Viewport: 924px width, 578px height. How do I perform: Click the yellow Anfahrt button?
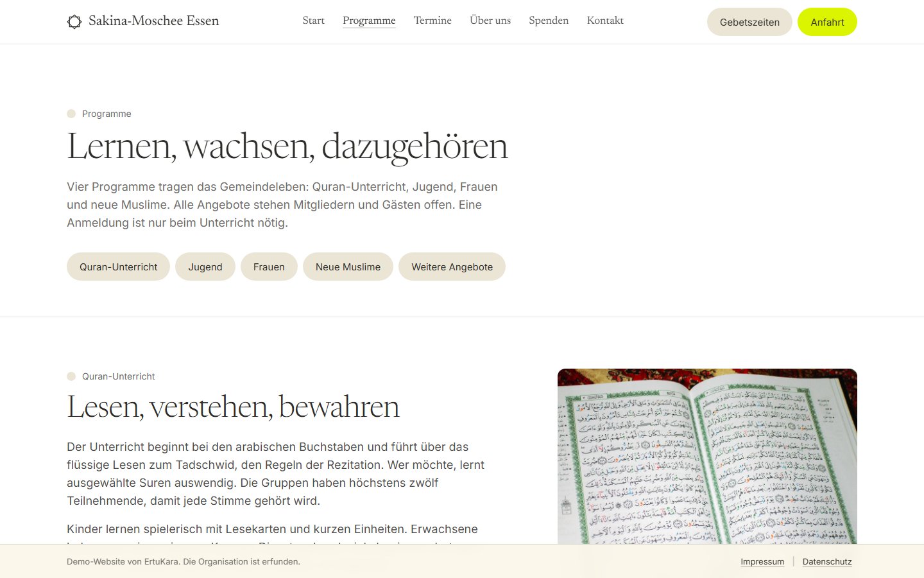coord(827,22)
